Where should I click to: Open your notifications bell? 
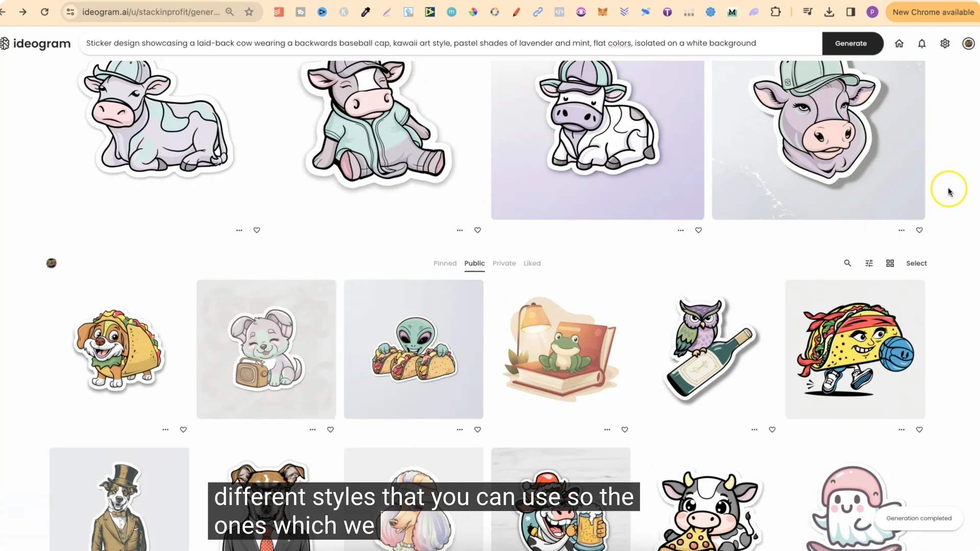[x=922, y=43]
